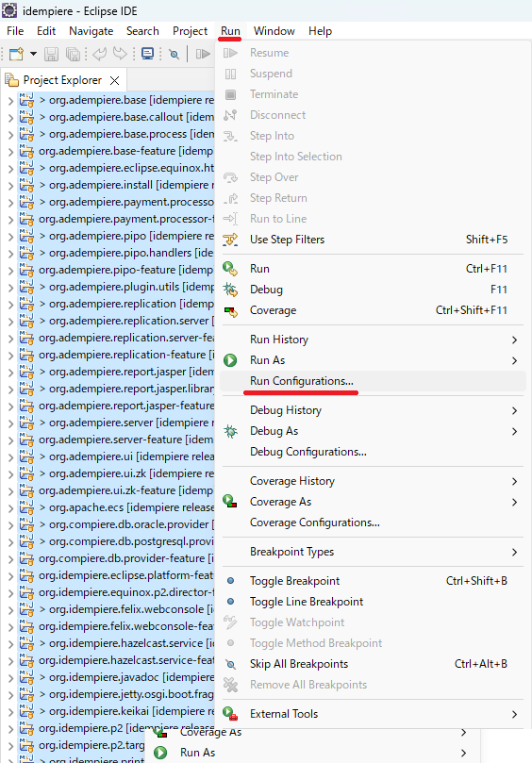Open the File menu
Viewport: 532px width, 763px height.
[x=15, y=31]
